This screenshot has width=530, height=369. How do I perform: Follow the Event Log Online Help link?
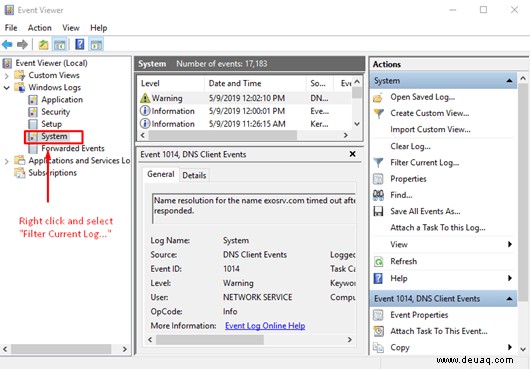[265, 326]
